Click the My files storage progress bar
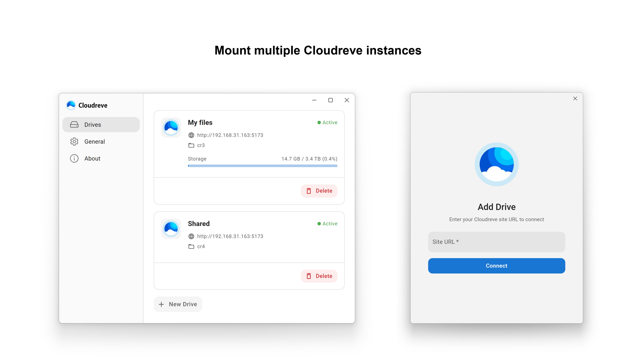 pyautogui.click(x=263, y=166)
